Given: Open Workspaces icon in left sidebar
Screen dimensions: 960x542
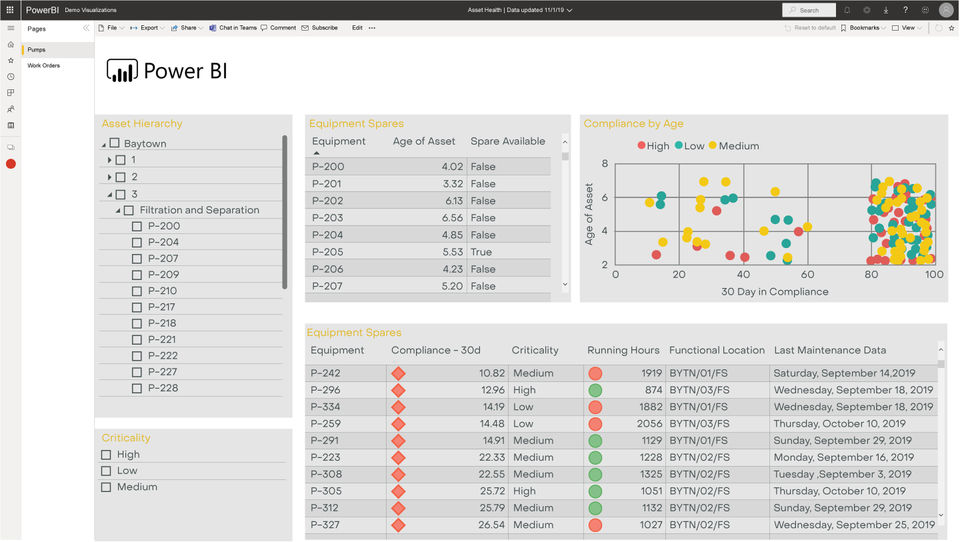Looking at the screenshot, I should [x=10, y=148].
